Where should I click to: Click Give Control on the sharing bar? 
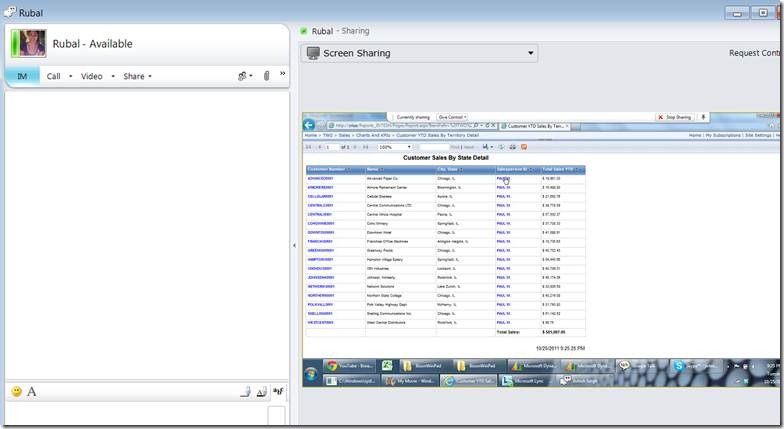453,117
